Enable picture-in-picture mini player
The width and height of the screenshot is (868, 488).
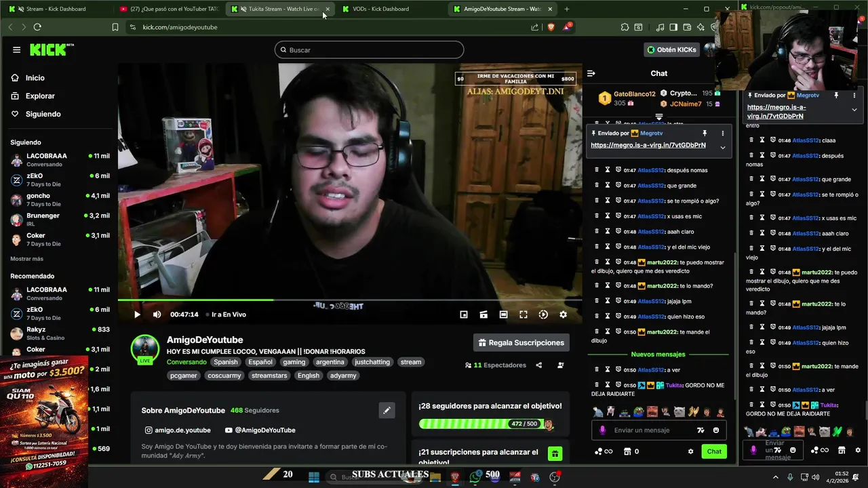coord(464,314)
